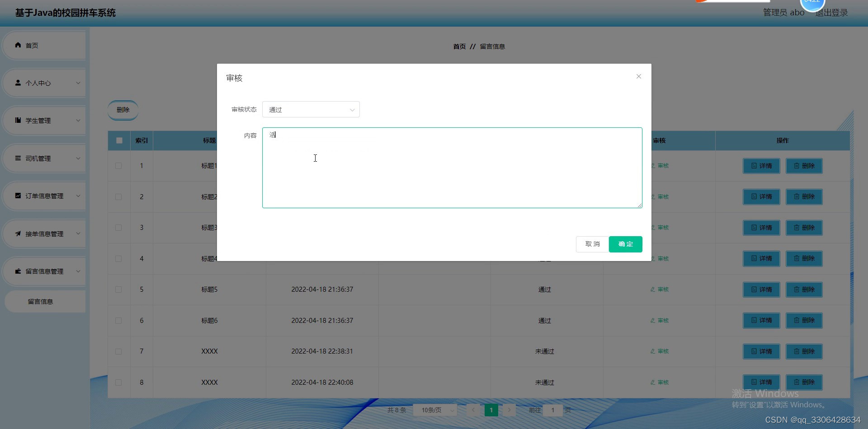Open 审核 edit link for row 6
Viewport: 868px width, 429px height.
[x=660, y=321]
